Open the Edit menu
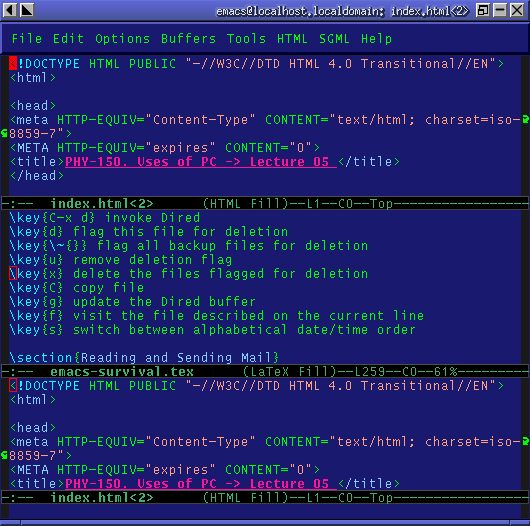The width and height of the screenshot is (530, 526). click(68, 39)
